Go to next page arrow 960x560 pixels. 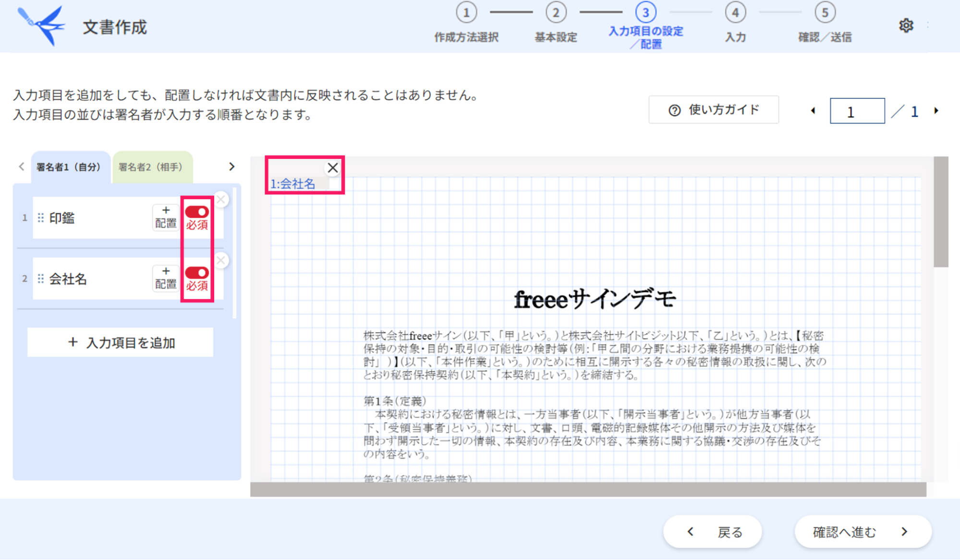coord(936,111)
